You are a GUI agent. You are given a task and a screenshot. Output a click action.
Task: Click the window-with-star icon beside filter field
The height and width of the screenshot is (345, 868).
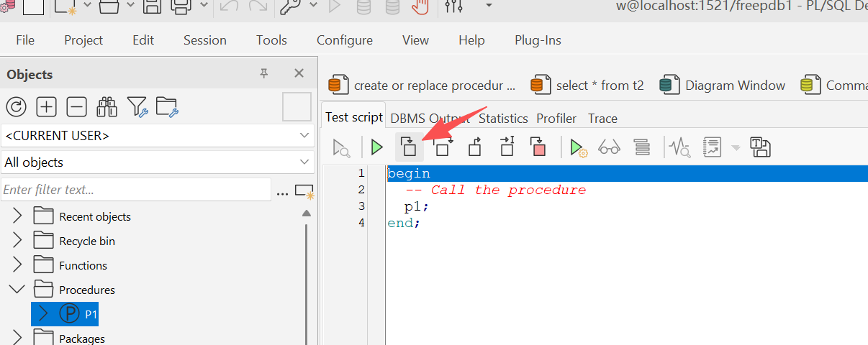304,191
